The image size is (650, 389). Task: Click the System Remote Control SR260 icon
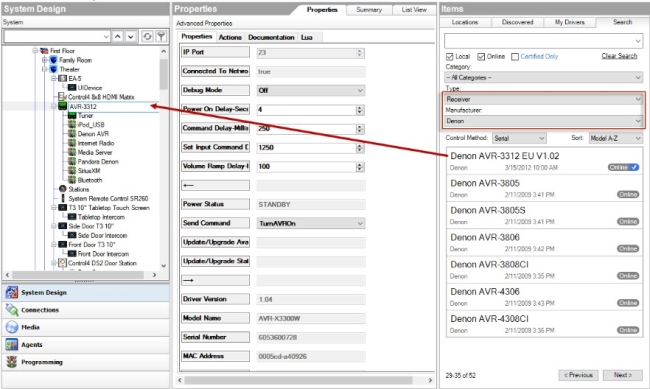point(63,198)
